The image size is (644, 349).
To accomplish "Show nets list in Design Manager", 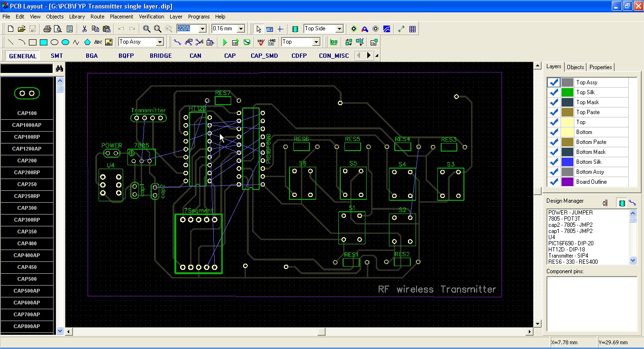I will coord(632,203).
